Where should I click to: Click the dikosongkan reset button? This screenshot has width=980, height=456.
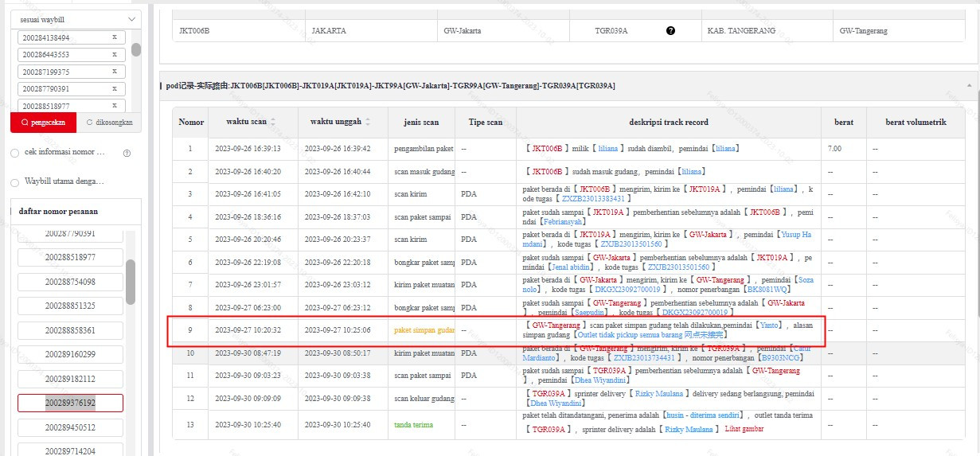(109, 123)
